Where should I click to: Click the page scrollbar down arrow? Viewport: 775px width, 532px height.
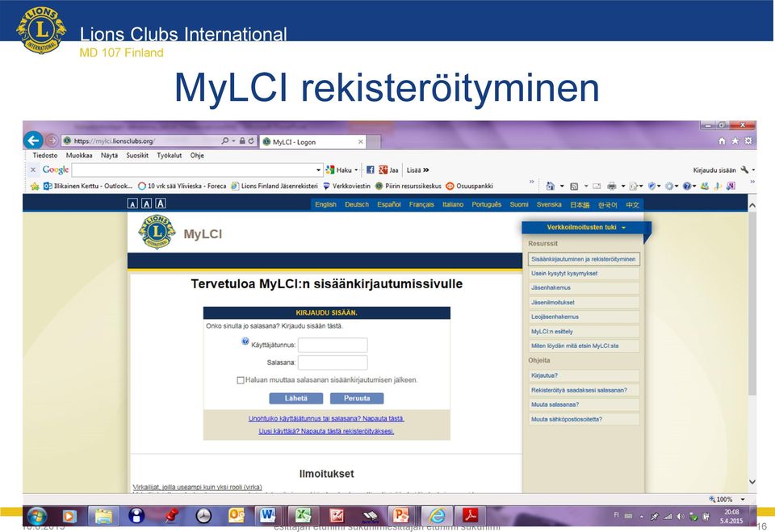[x=752, y=482]
